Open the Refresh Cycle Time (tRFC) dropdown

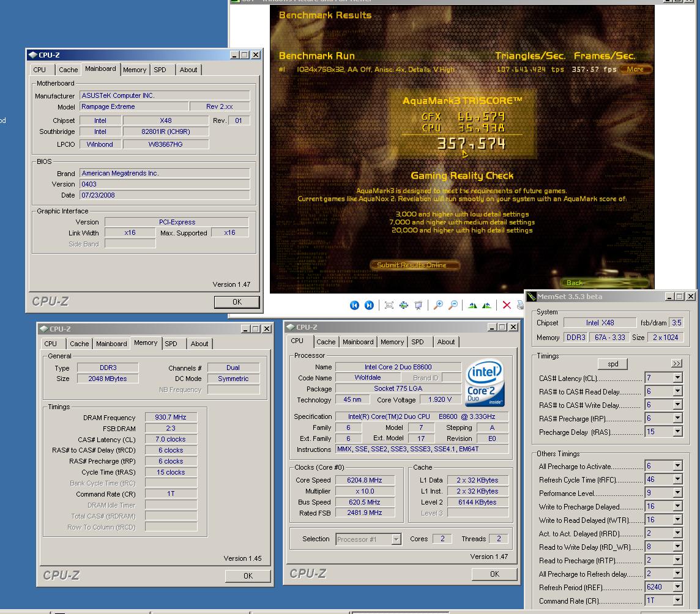pyautogui.click(x=677, y=479)
